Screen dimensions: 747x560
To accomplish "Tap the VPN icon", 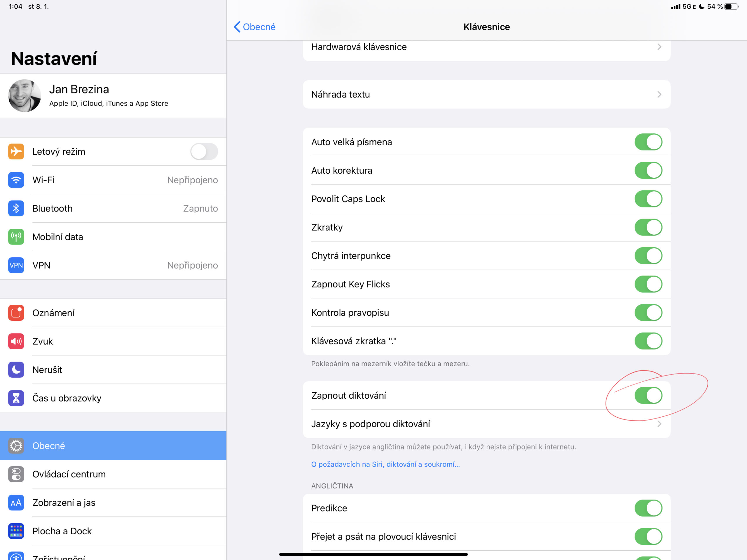I will (x=16, y=265).
